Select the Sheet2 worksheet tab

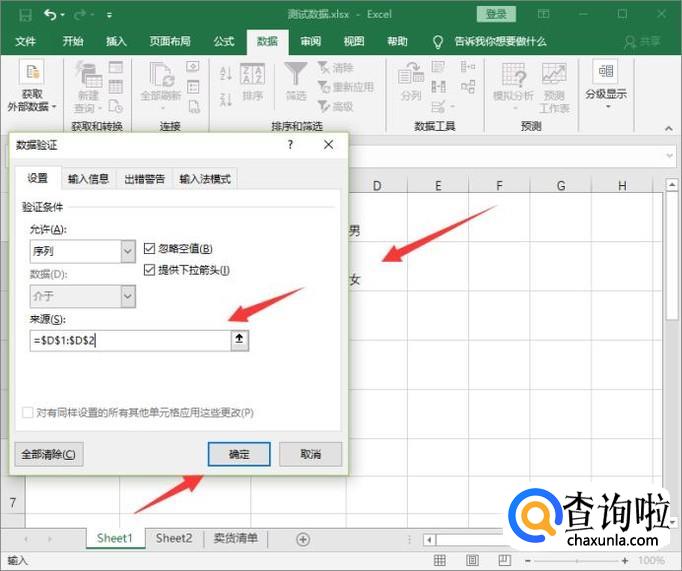[x=174, y=539]
